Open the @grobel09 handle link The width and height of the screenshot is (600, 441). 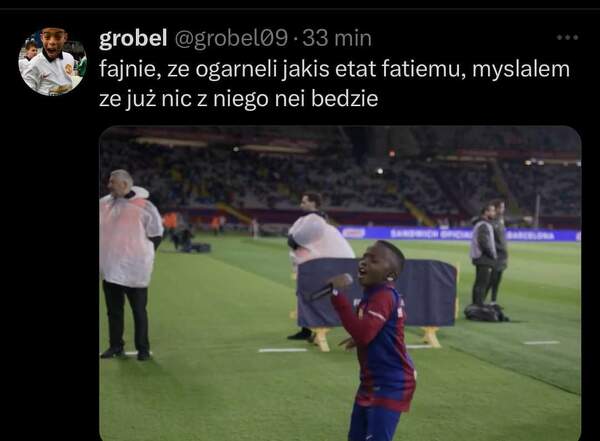[x=231, y=39]
